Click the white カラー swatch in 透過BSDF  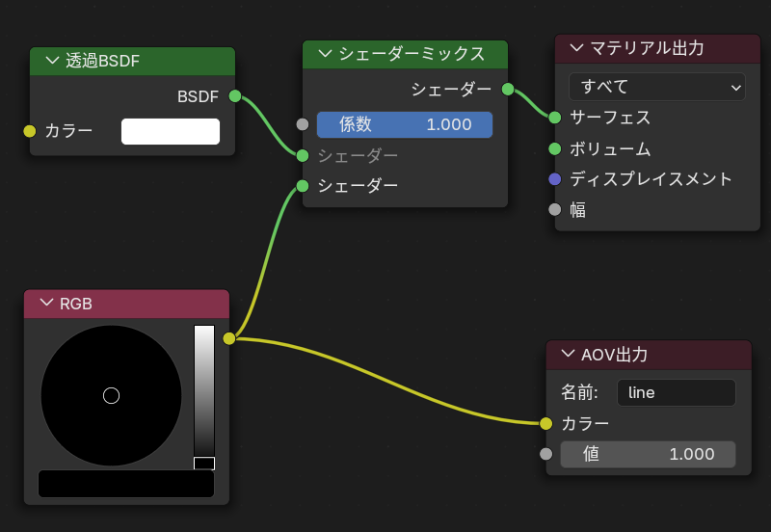(171, 131)
